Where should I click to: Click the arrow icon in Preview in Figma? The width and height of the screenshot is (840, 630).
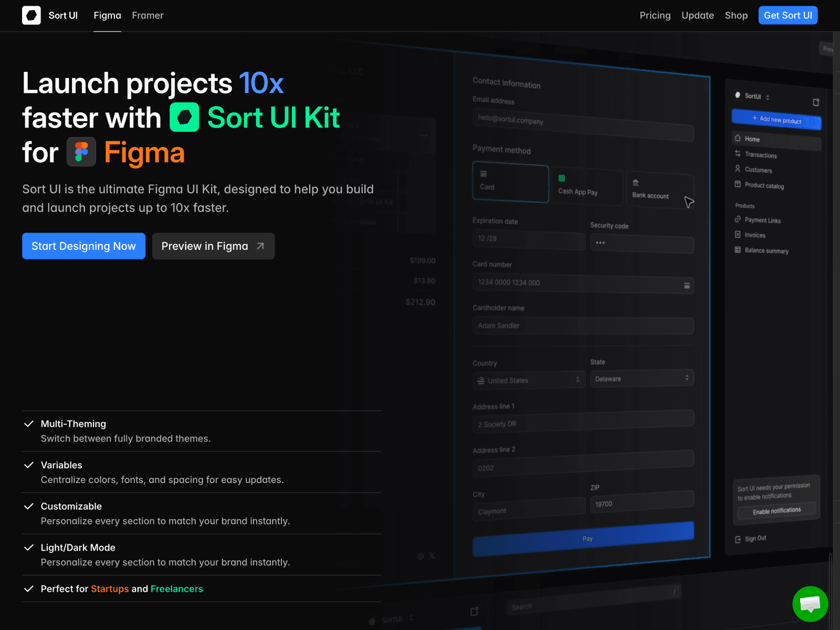[260, 246]
